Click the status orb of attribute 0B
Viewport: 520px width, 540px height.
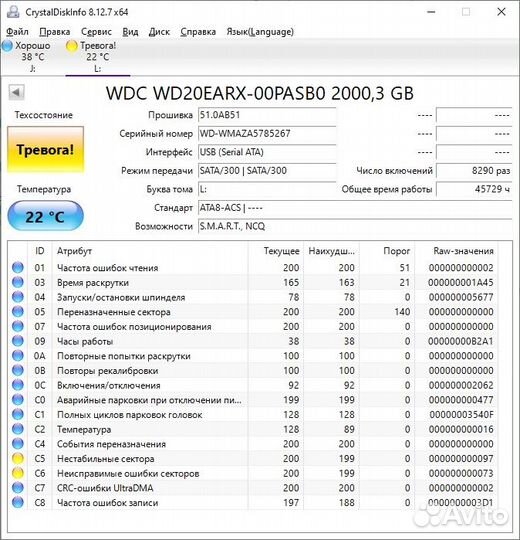point(18,371)
